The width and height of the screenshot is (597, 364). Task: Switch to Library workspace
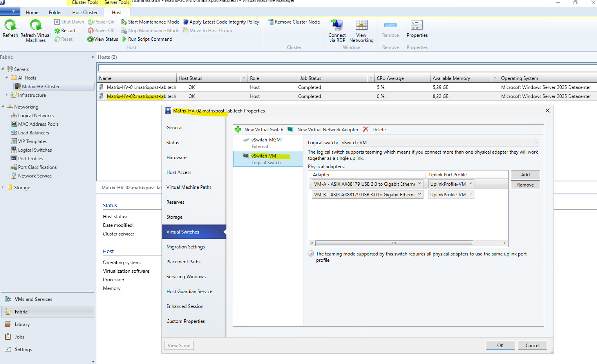click(47, 324)
